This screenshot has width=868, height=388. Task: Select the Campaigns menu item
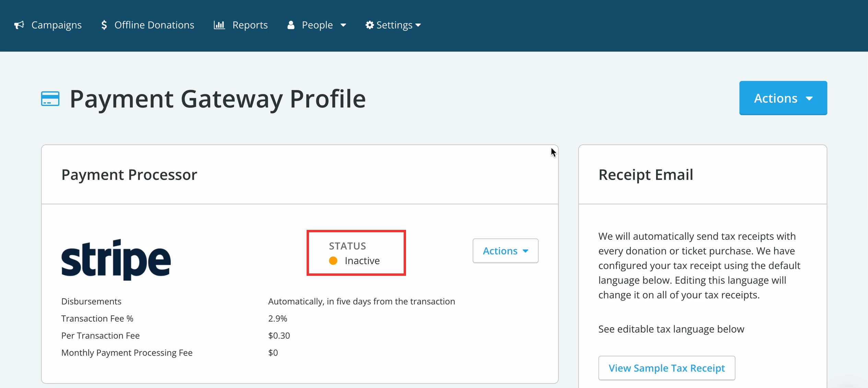point(57,25)
